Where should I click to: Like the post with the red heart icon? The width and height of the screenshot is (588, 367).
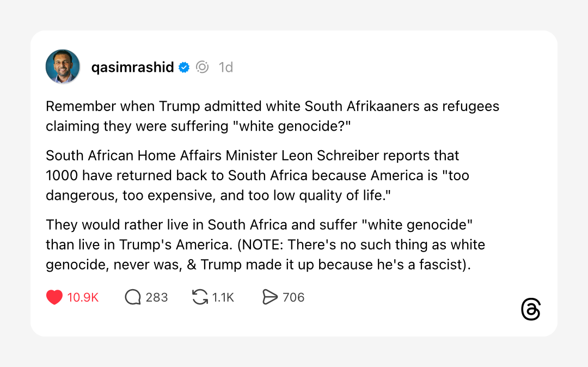coord(54,297)
